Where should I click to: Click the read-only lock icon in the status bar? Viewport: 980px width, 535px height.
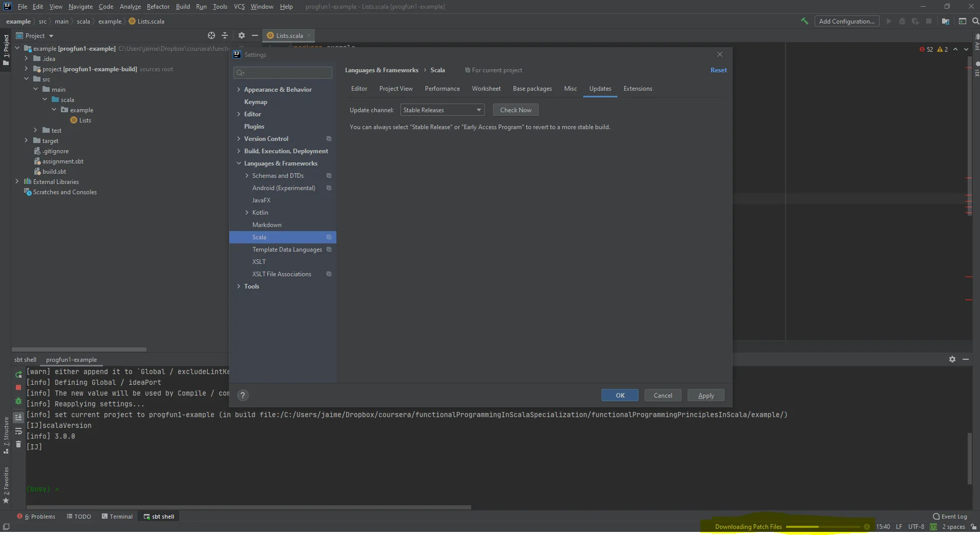(973, 526)
